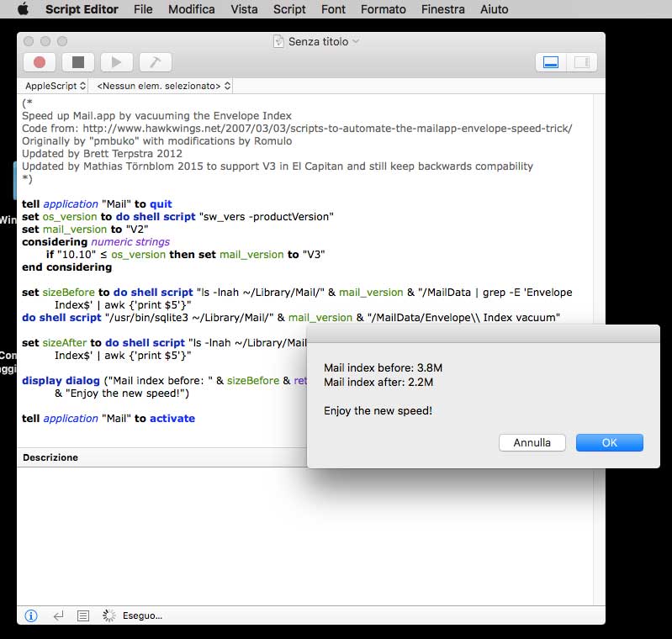Expand the 'Nessun elem. selezionato' selector
Screen dimensions: 672x639
pos(164,86)
